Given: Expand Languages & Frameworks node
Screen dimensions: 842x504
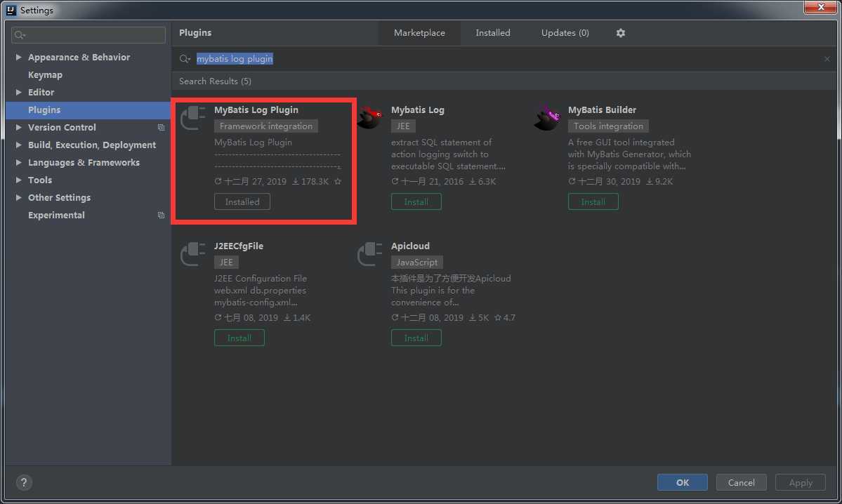Looking at the screenshot, I should [x=19, y=163].
